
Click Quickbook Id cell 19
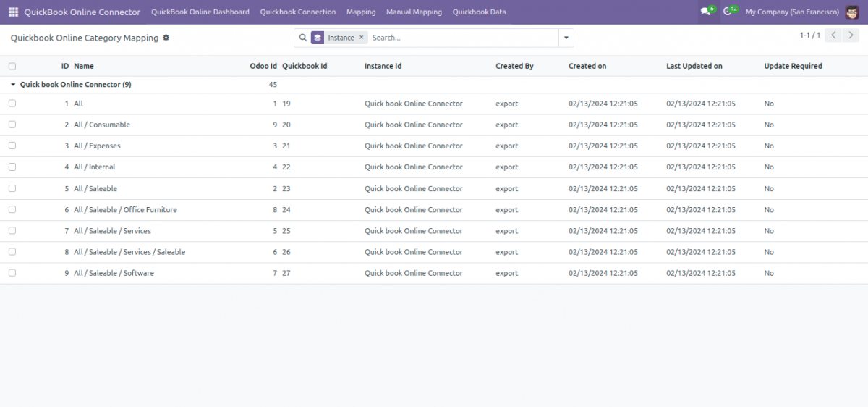tap(286, 104)
